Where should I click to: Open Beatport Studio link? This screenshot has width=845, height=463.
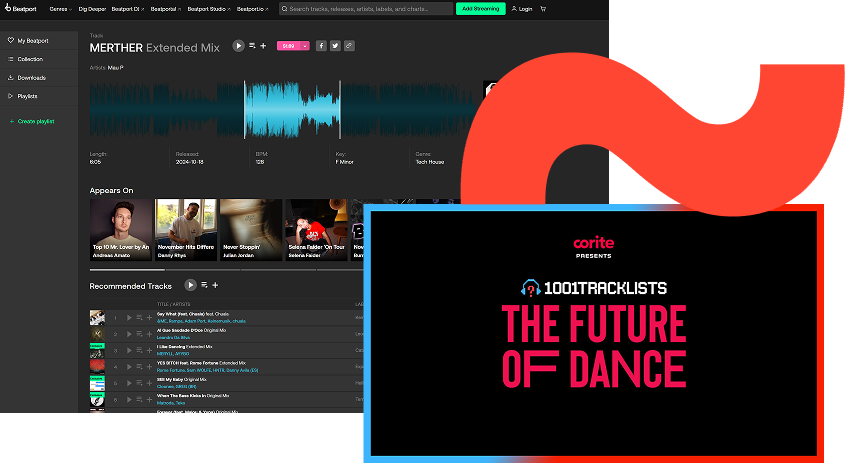209,9
